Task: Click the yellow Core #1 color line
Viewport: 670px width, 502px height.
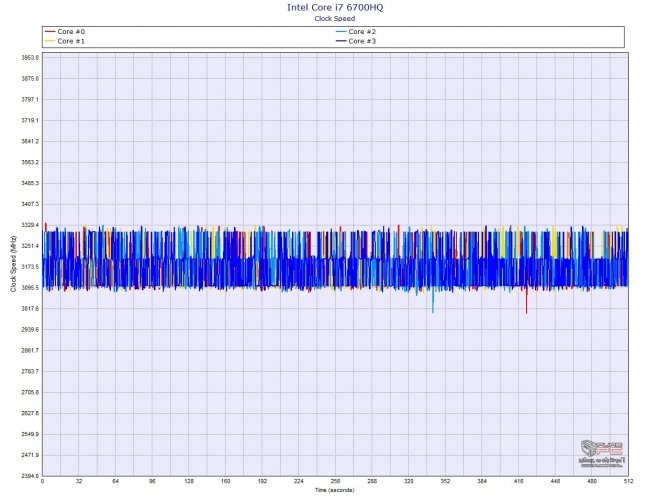Action: (x=50, y=41)
